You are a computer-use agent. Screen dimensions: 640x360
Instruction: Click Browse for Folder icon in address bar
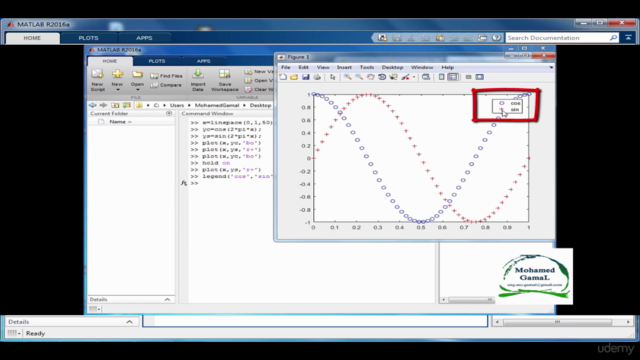click(x=127, y=105)
